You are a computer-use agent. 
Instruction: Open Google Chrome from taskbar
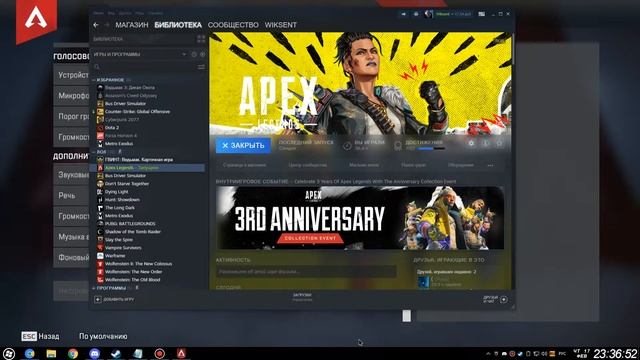(x=73, y=353)
